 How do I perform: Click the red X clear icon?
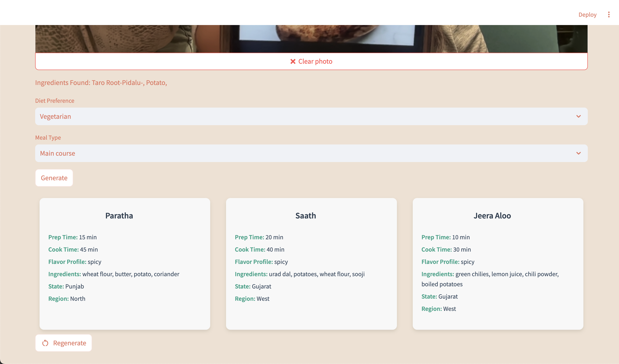click(x=293, y=61)
